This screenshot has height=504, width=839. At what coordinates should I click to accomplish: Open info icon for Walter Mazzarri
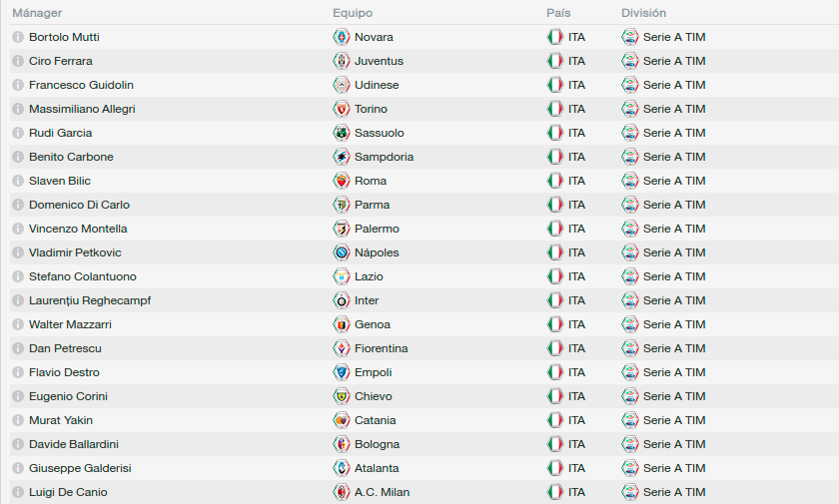[18, 324]
